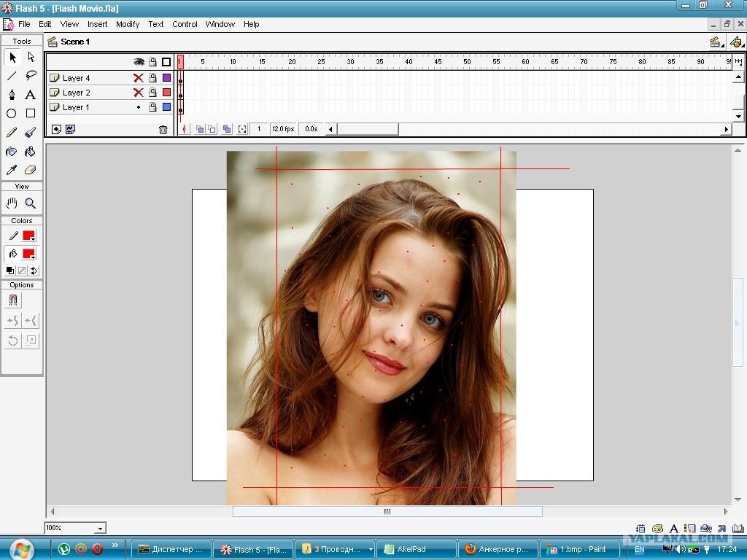
Task: Swap stroke and fill colors
Action: 34,271
